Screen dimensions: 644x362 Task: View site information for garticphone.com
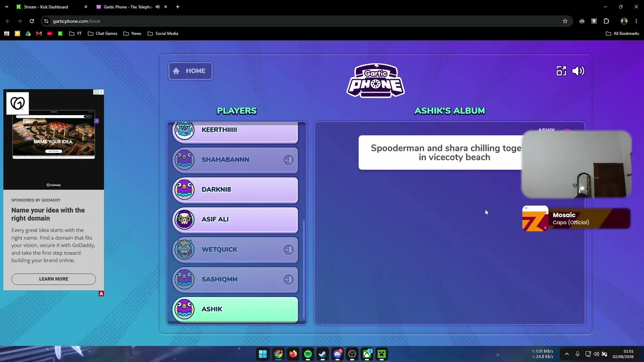click(x=46, y=21)
